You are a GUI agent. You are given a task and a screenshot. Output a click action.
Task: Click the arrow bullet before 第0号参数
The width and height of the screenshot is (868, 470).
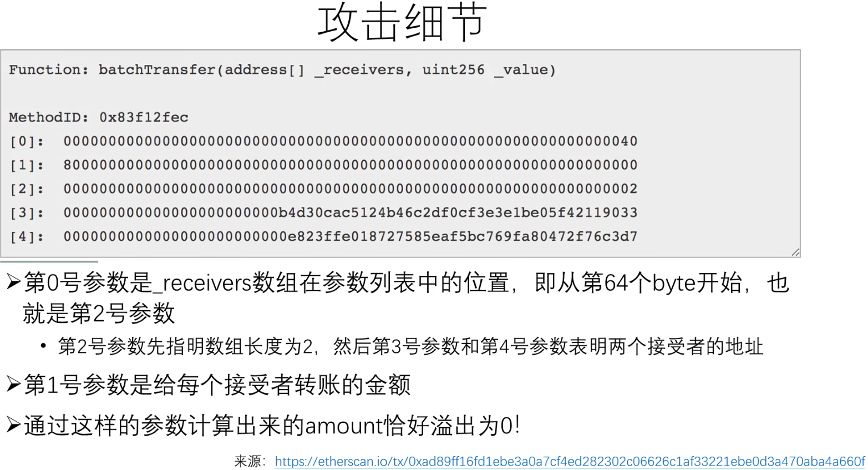click(13, 282)
